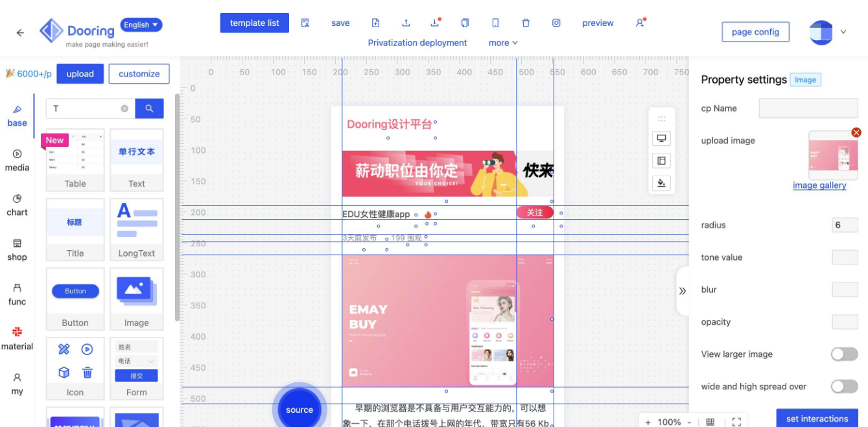This screenshot has height=427, width=868.
Task: Select the chart tab in left sidebar
Action: point(18,205)
